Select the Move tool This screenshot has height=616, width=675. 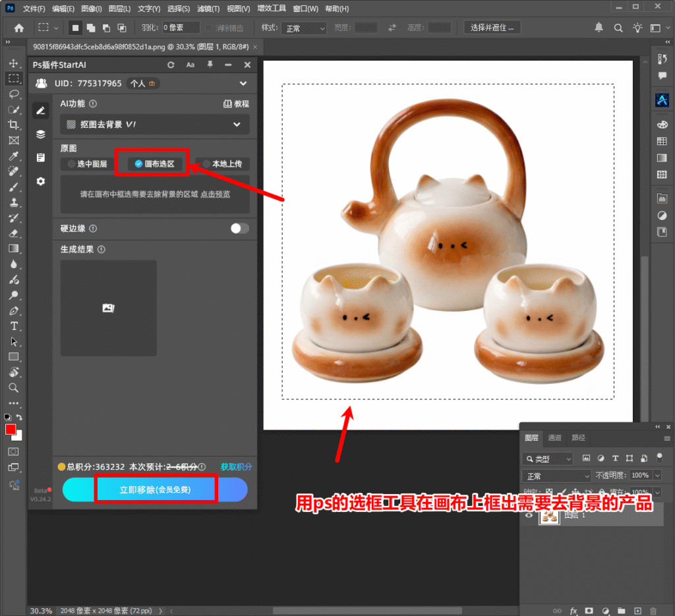click(13, 63)
